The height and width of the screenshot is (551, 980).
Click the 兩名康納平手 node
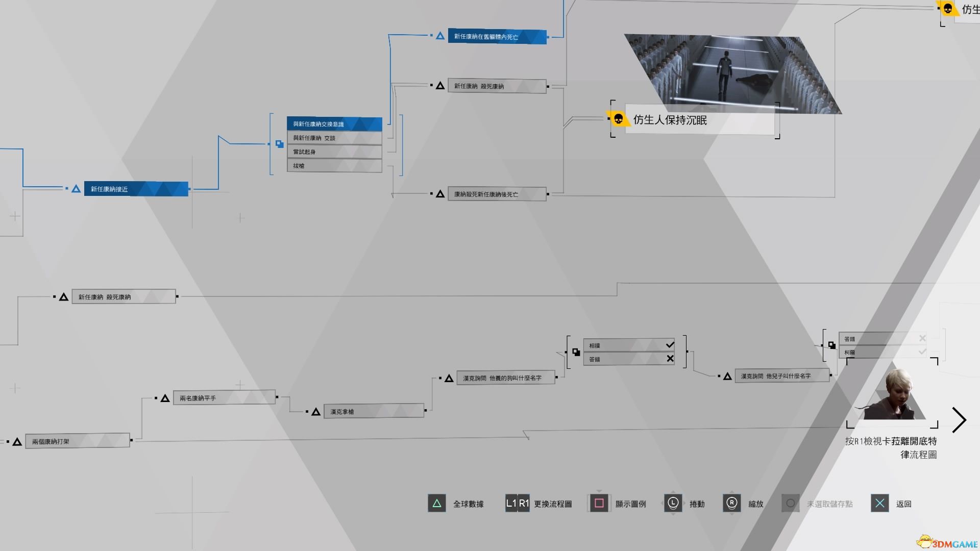225,398
